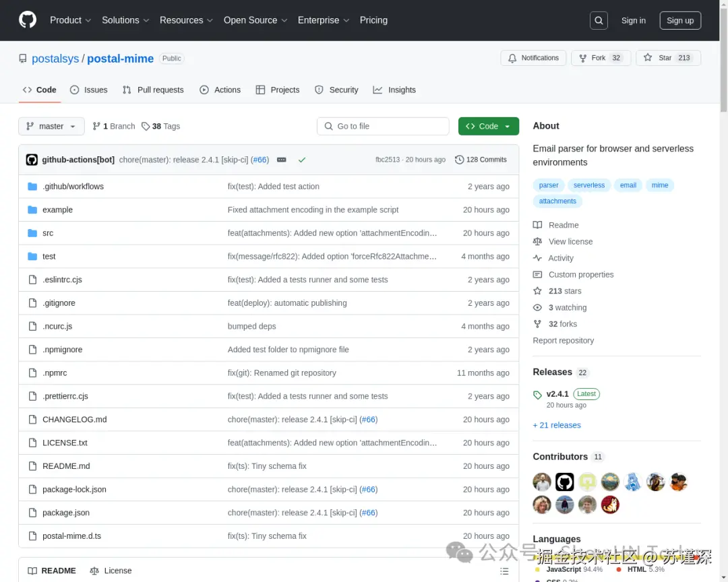
Task: Expand the Product menu
Action: pyautogui.click(x=70, y=20)
